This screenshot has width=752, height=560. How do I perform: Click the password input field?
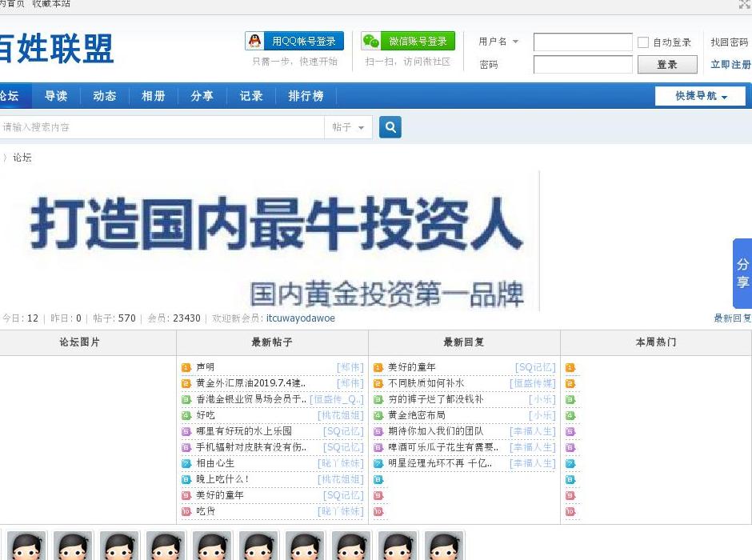pyautogui.click(x=583, y=64)
